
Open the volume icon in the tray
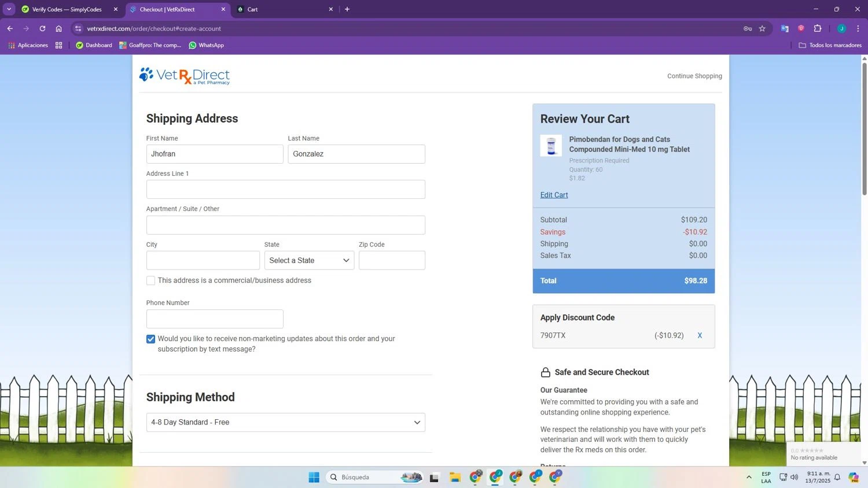795,477
